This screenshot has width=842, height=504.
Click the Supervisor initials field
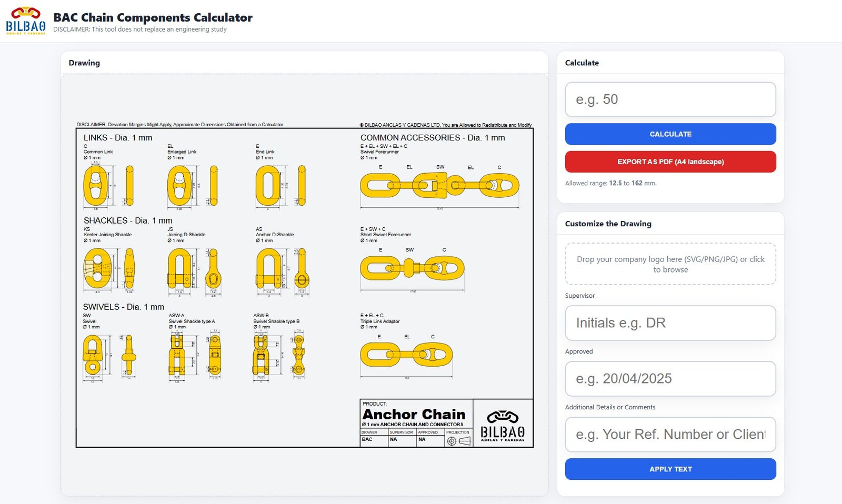point(670,323)
